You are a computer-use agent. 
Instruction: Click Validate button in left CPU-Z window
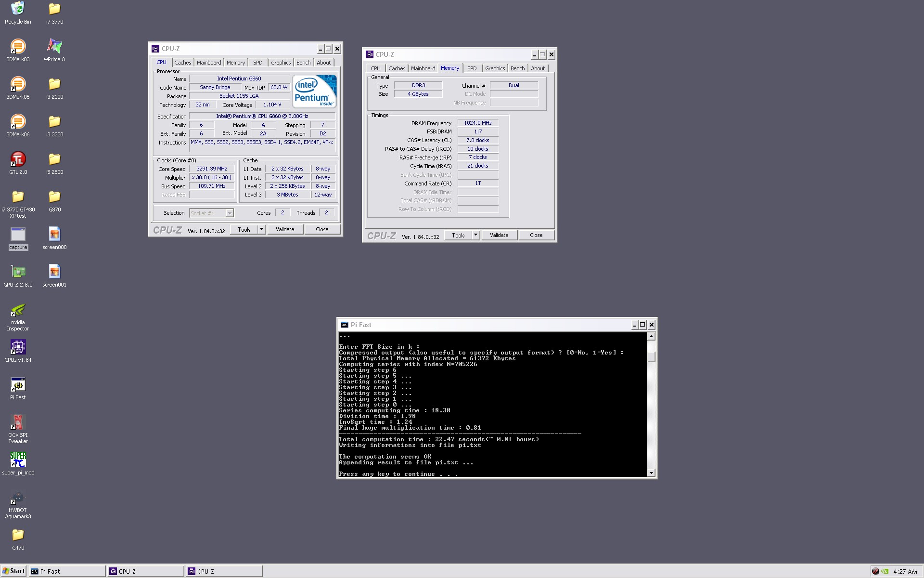(285, 229)
